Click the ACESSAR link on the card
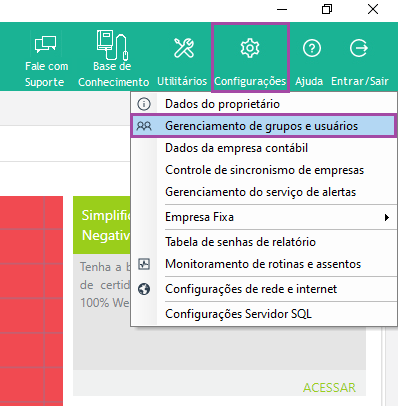This screenshot has height=406, width=398. pos(329,388)
